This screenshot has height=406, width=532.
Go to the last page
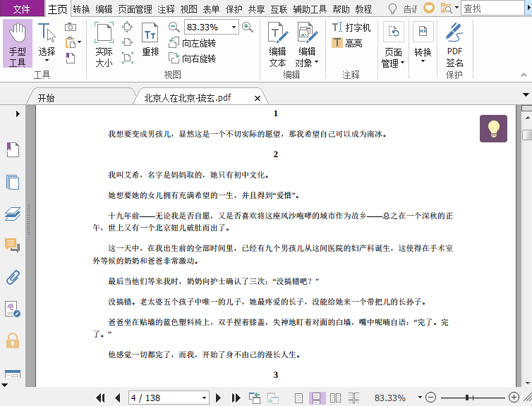click(236, 398)
